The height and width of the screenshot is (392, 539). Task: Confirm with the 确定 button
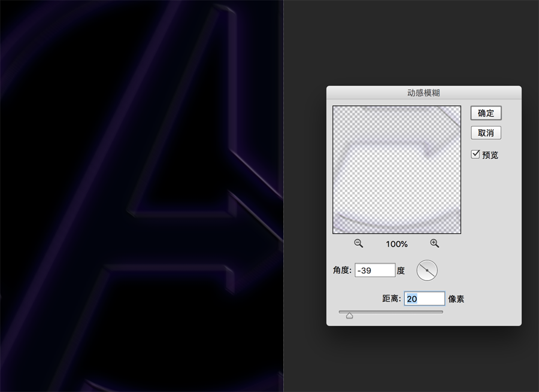click(x=486, y=113)
